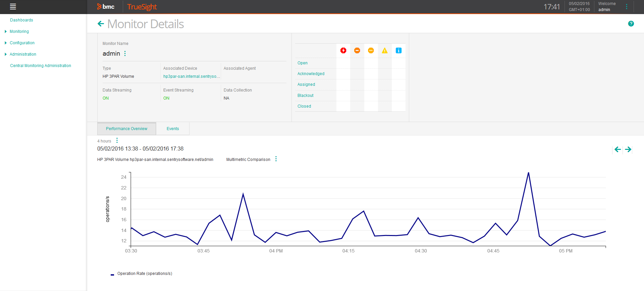Click the blue information severity icon
This screenshot has height=291, width=644.
point(398,51)
